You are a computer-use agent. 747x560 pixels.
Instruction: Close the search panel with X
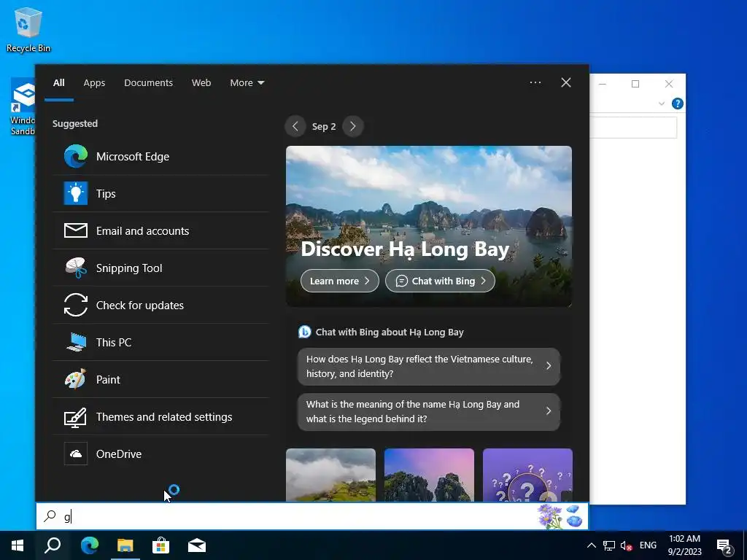566,82
